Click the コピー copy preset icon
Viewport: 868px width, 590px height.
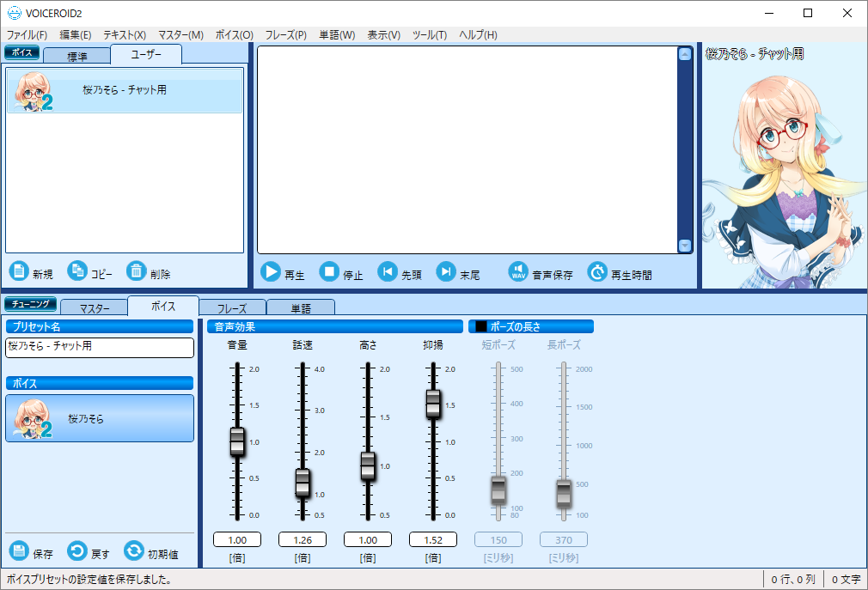pos(77,271)
